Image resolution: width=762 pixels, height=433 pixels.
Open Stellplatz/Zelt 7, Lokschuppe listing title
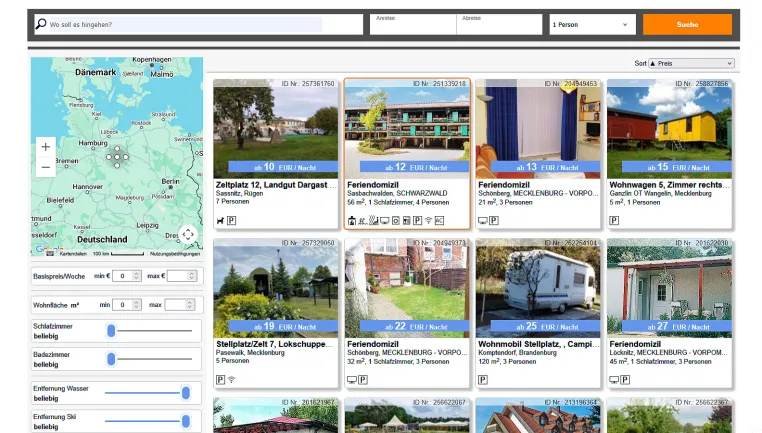(275, 345)
